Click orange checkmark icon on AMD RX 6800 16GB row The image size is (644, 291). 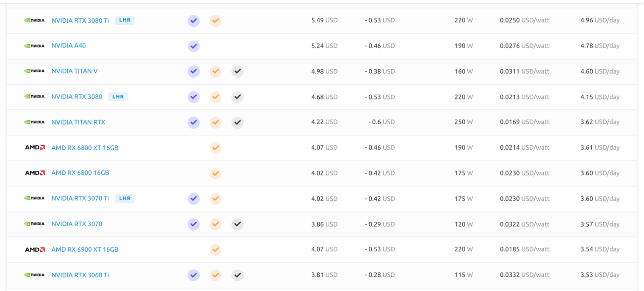(x=215, y=173)
